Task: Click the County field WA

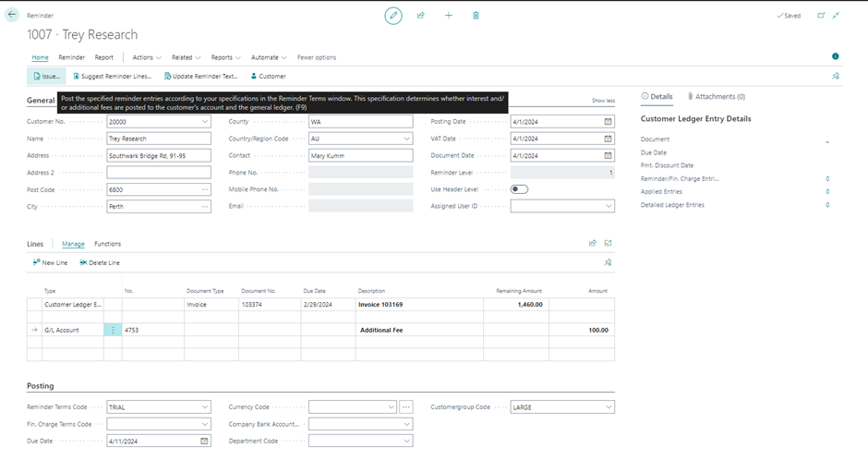Action: [360, 121]
